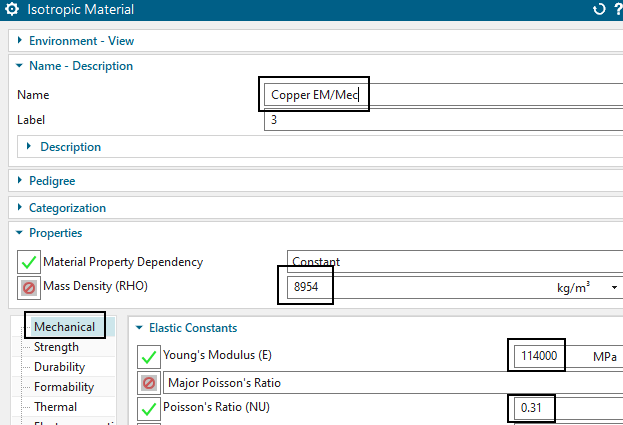Screen dimensions: 623x425
Task: Click the prohibited icon beside Mass Density
Action: (29, 288)
